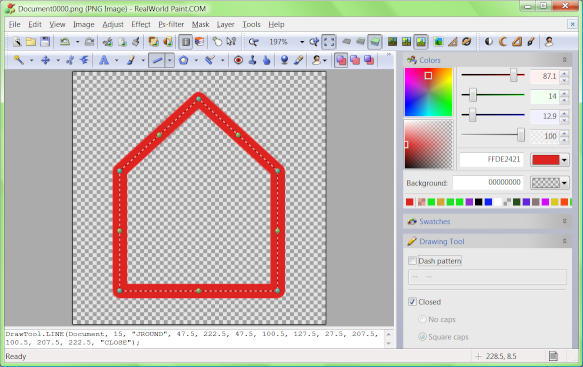Show more tools with toolbar overflow chevron
Viewport: 583px width, 367px height.
389,55
